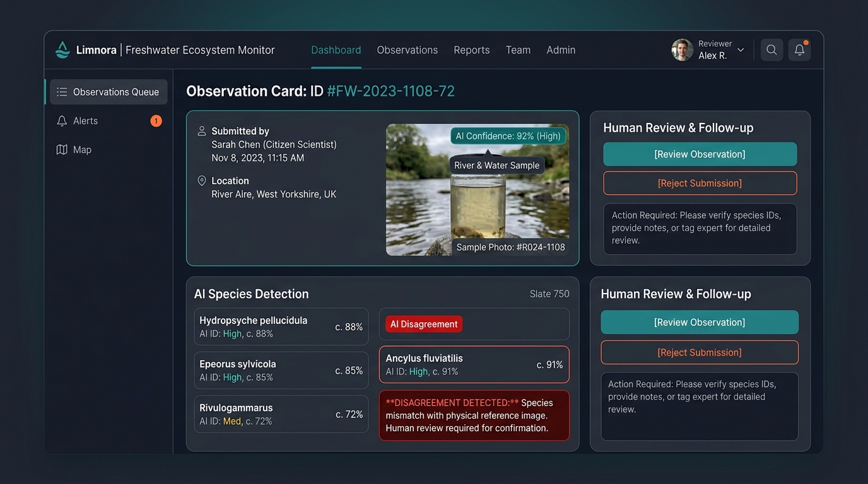The width and height of the screenshot is (868, 484).
Task: Click Alex R. reviewer avatar
Action: click(x=682, y=50)
